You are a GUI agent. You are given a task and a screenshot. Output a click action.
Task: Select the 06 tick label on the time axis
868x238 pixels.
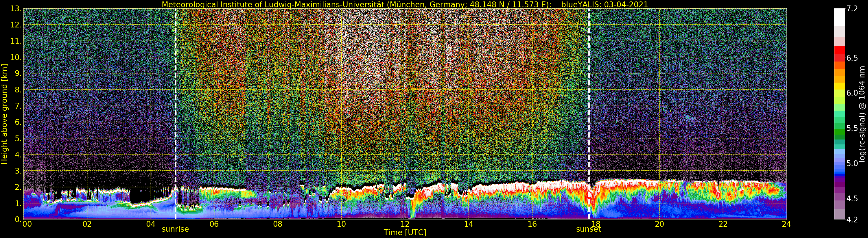click(x=214, y=224)
